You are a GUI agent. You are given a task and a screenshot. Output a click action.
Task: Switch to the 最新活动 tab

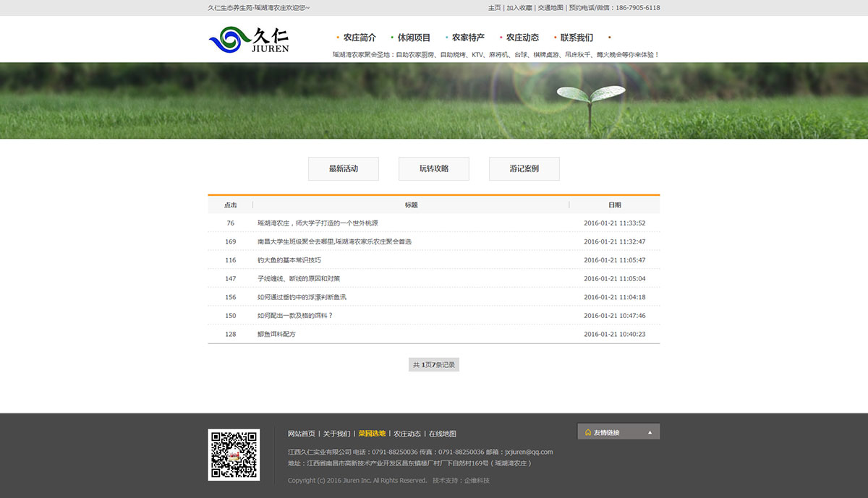point(344,168)
